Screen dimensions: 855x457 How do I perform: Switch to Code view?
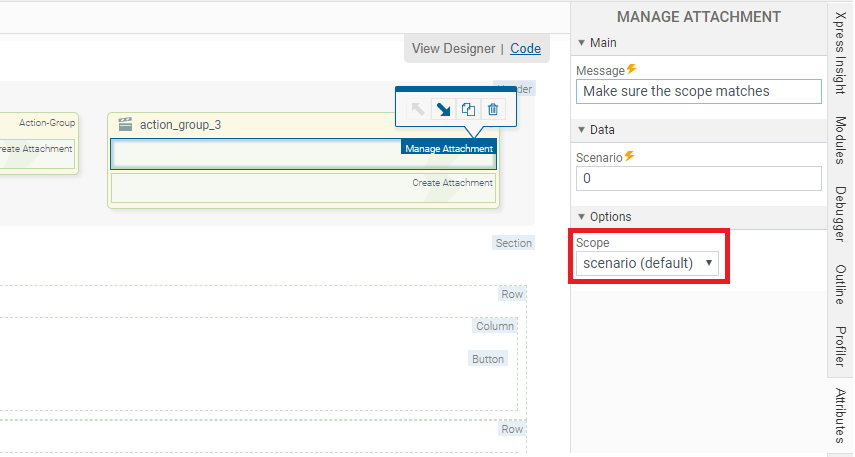point(525,48)
